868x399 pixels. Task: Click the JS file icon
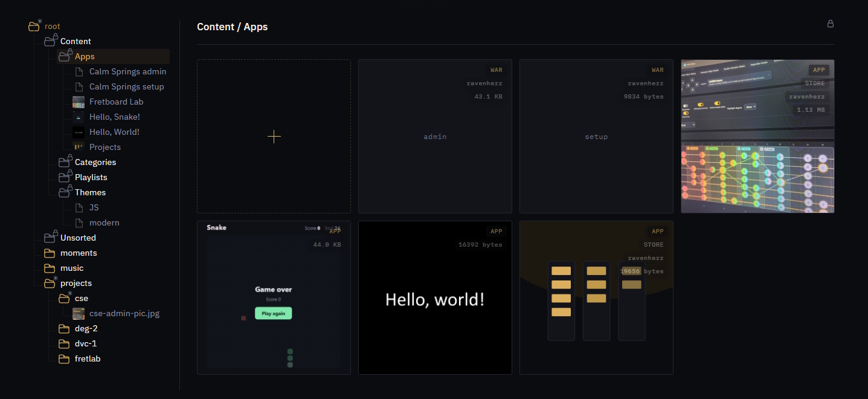tap(79, 207)
